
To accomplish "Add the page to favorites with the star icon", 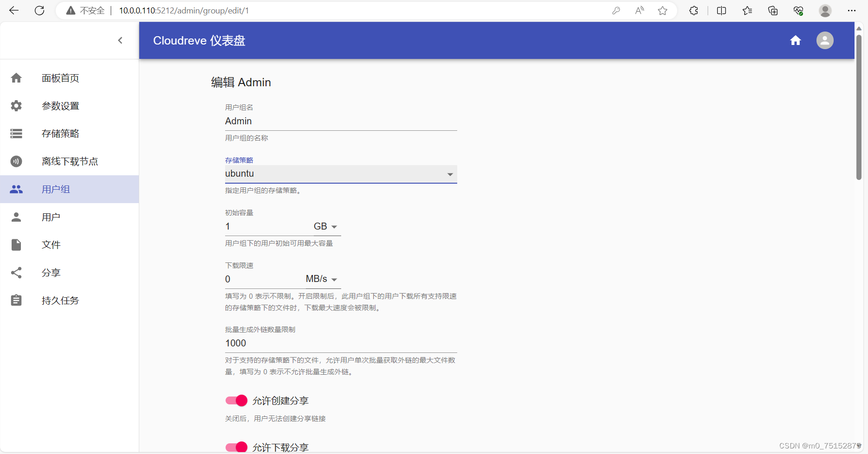I will 662,11.
